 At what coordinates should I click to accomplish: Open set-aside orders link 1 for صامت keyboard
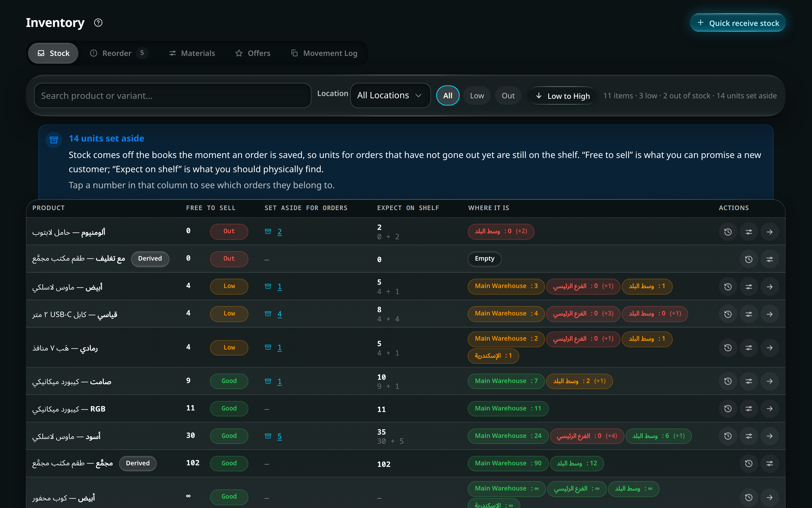click(279, 381)
